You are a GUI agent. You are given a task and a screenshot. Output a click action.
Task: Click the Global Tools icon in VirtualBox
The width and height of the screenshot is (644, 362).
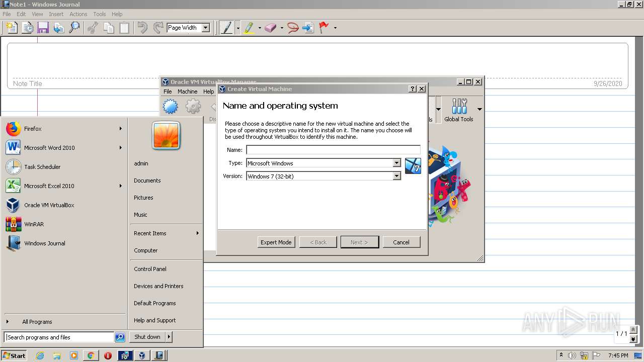(458, 110)
